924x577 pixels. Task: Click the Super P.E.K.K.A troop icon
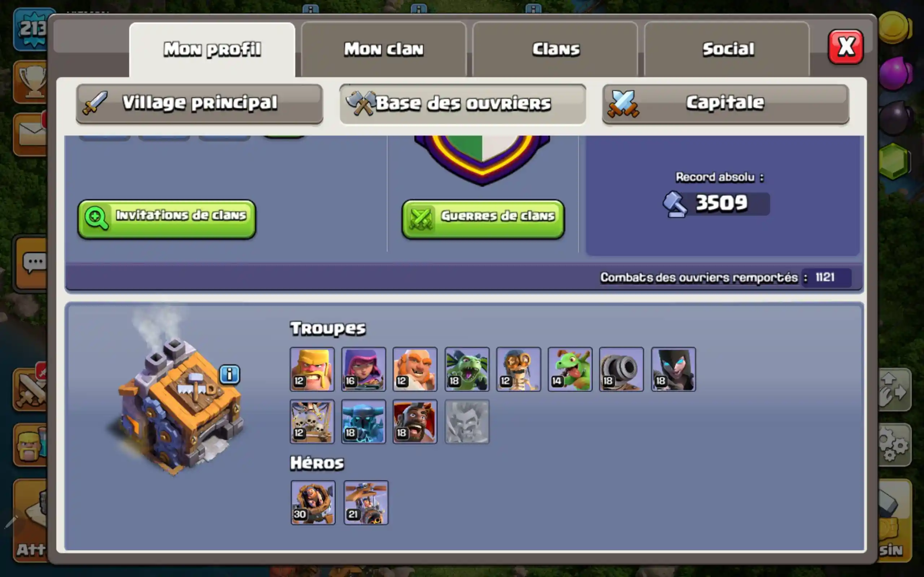[x=363, y=421]
